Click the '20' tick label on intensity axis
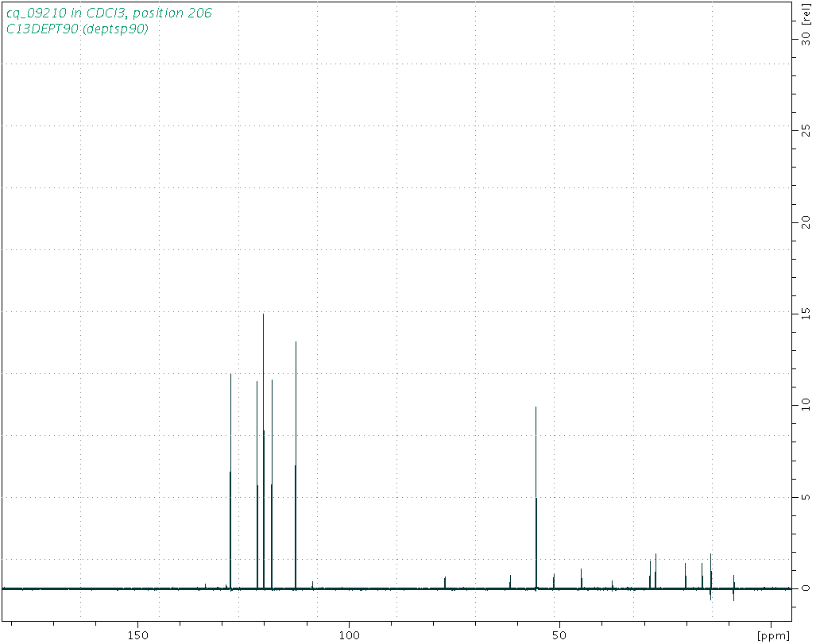This screenshot has width=816, height=644. tap(806, 222)
